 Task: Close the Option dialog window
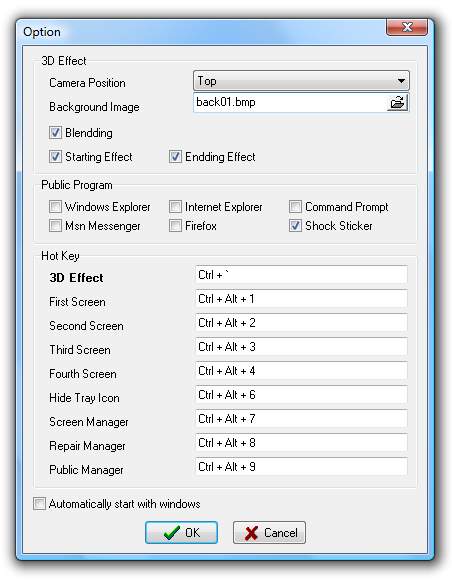[x=407, y=27]
